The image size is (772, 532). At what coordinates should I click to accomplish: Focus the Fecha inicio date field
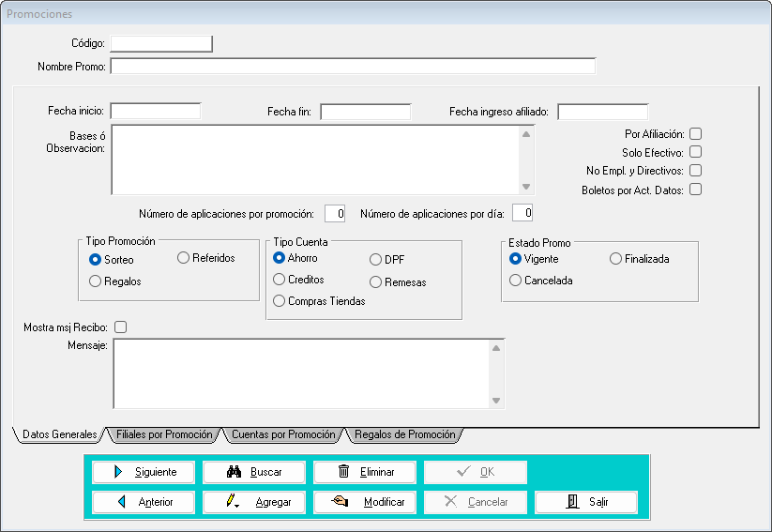click(x=156, y=112)
